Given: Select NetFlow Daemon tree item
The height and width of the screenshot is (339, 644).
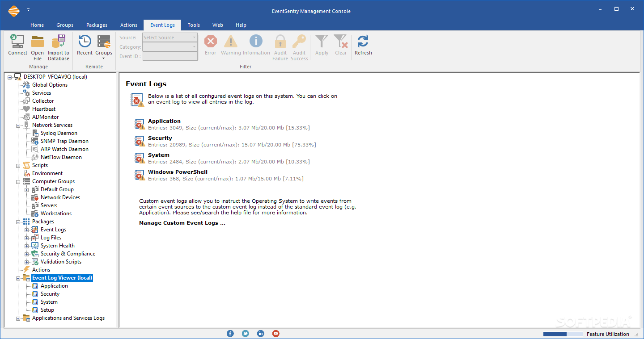Looking at the screenshot, I should click(61, 157).
